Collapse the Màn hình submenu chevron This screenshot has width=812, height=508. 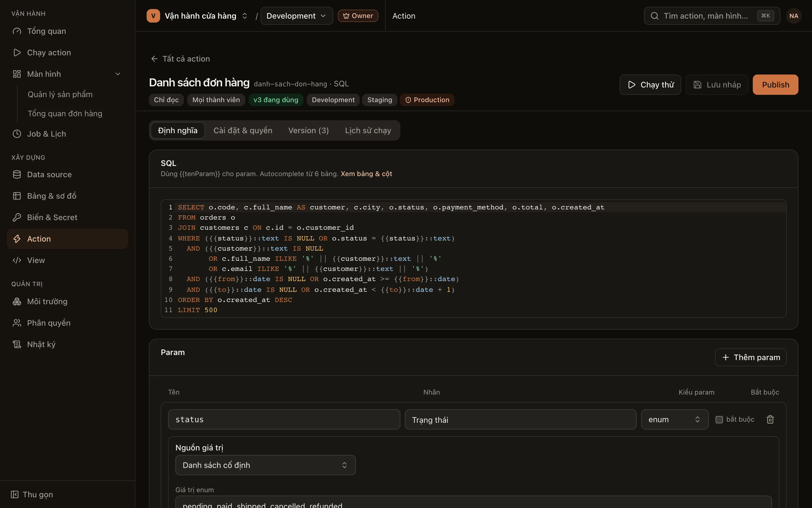pyautogui.click(x=118, y=74)
